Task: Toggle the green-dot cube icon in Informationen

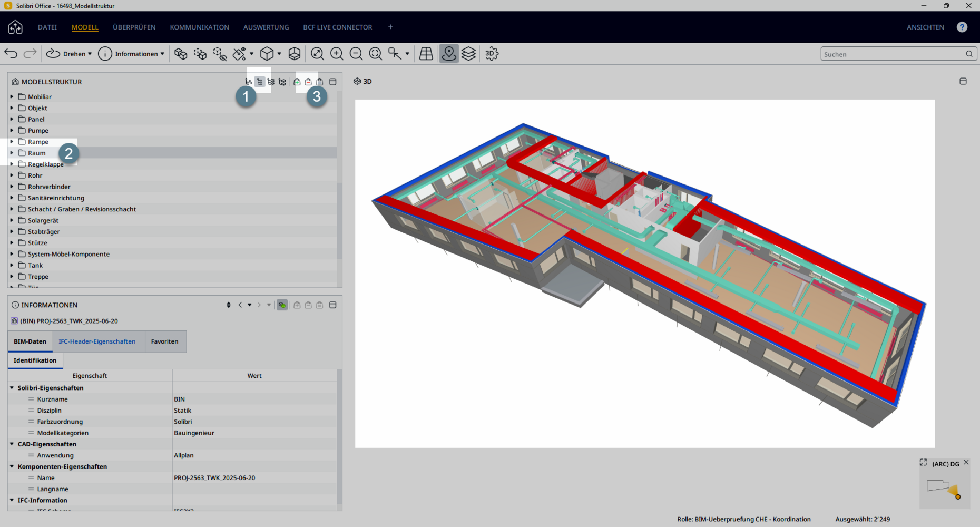Action: pos(282,305)
